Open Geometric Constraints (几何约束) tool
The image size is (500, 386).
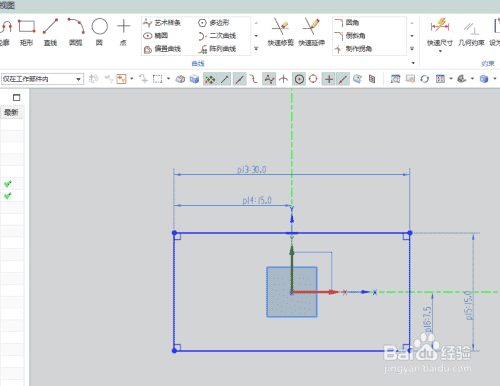click(x=471, y=33)
